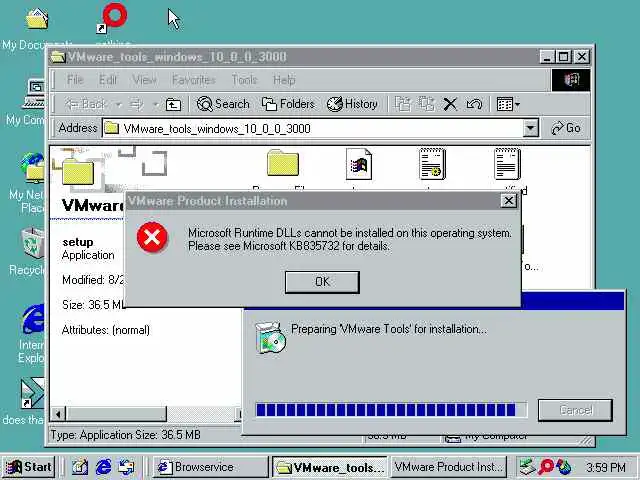This screenshot has height=480, width=640.
Task: Click the Copy To toolbar icon
Action: pyautogui.click(x=427, y=104)
